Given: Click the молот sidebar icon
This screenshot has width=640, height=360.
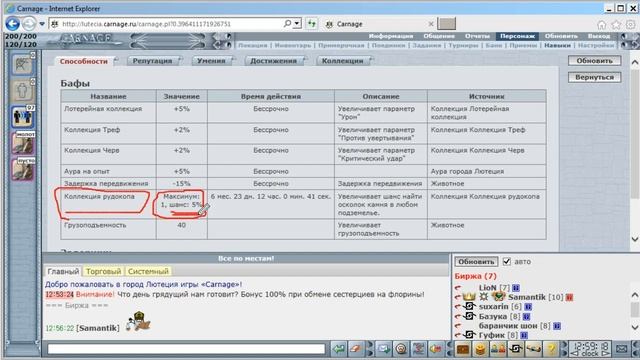Looking at the screenshot, I should (23, 143).
